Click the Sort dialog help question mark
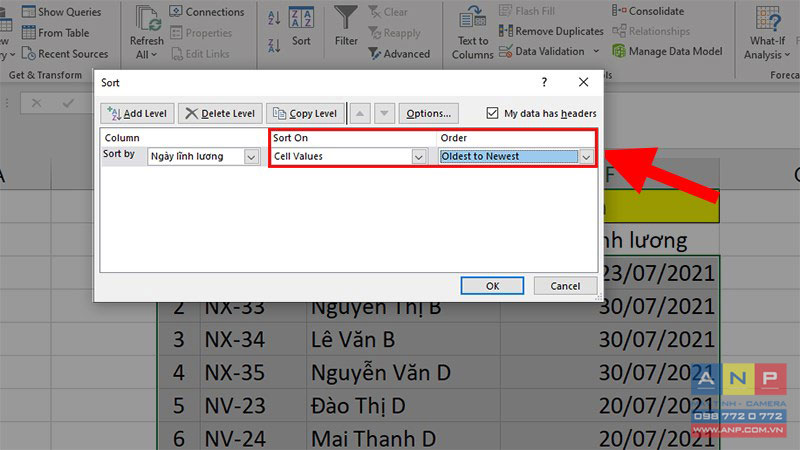800x450 pixels. [x=544, y=82]
